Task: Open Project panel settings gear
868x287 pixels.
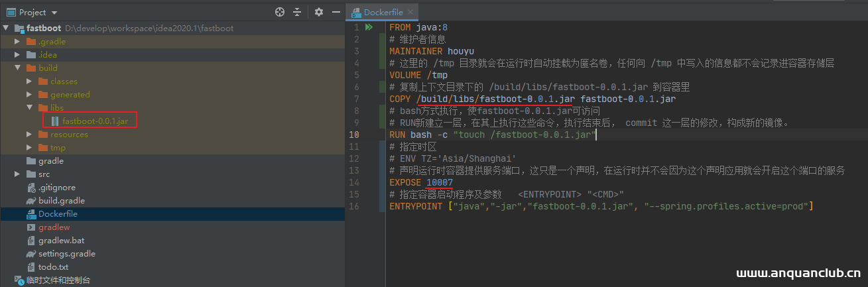Action: point(319,12)
